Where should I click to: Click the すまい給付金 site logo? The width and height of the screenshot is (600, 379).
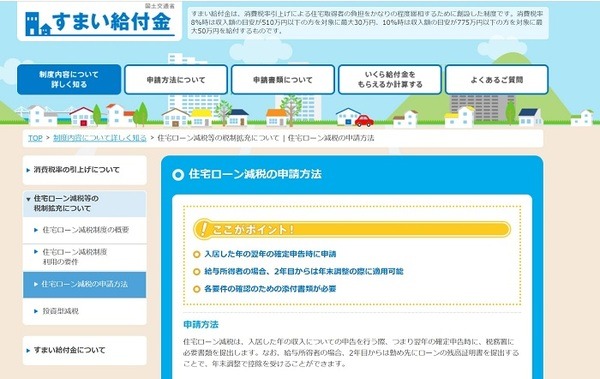(x=99, y=22)
